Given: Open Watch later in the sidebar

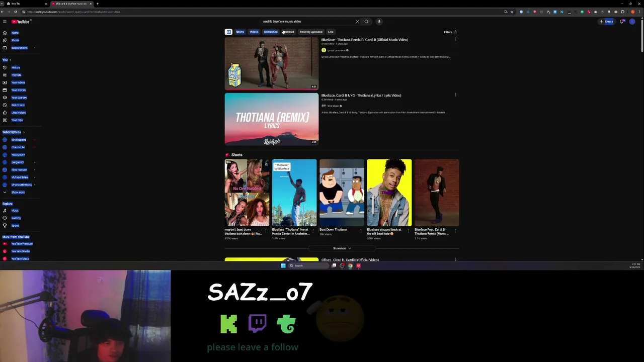Looking at the screenshot, I should [18, 105].
